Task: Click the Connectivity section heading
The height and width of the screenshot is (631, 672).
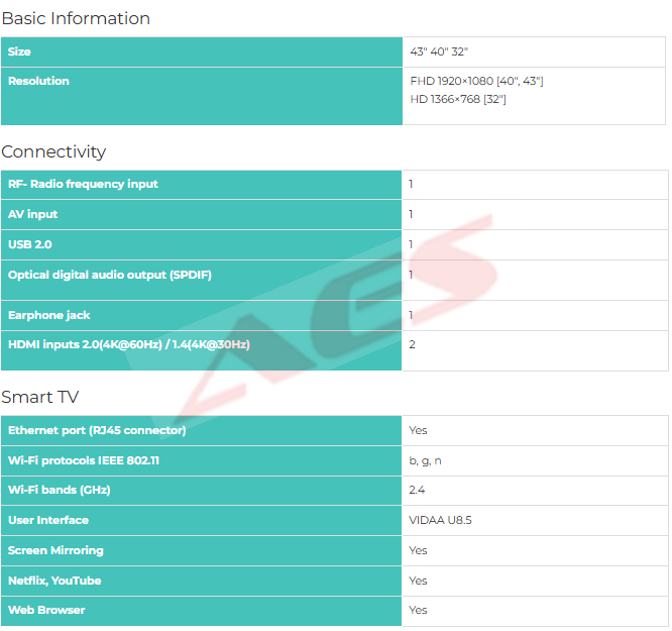Action: tap(53, 152)
